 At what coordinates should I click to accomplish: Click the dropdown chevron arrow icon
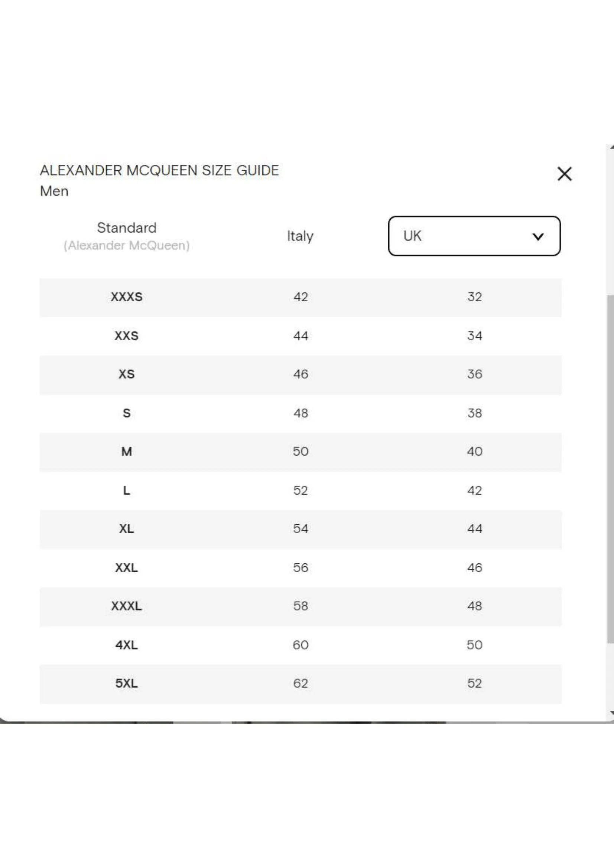coord(537,237)
